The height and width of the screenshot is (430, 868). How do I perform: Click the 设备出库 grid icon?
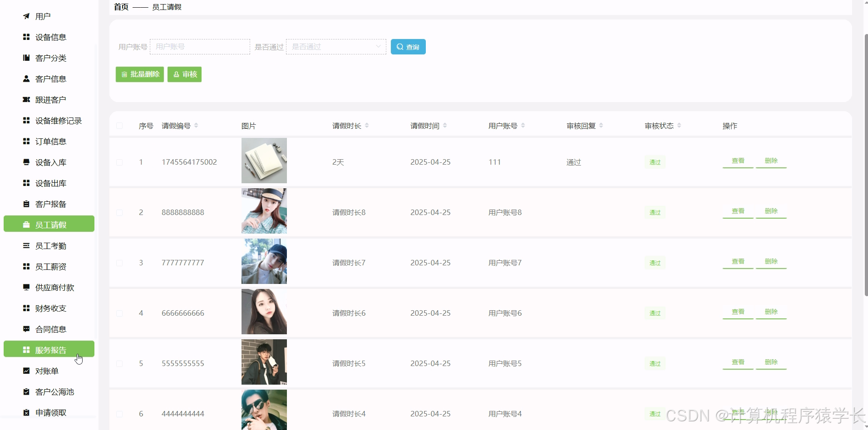tap(26, 183)
